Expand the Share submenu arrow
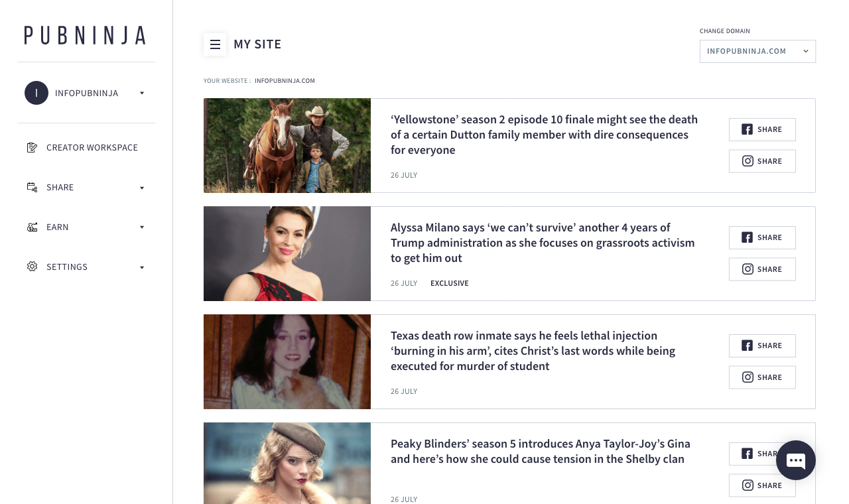The height and width of the screenshot is (504, 849). [x=142, y=188]
